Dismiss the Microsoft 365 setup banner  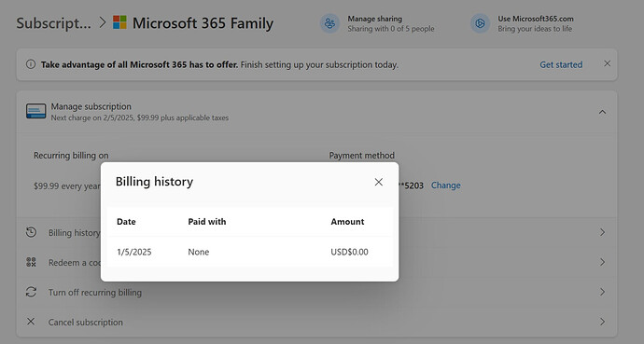(x=607, y=63)
